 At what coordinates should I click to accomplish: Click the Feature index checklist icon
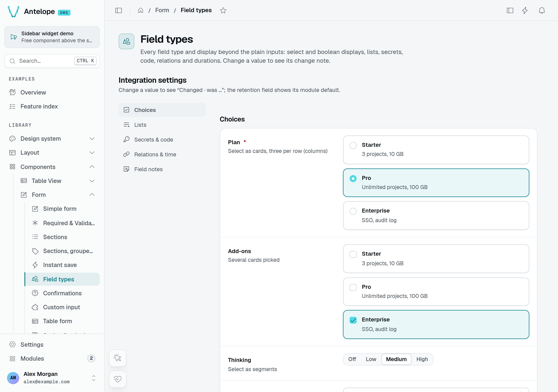click(x=12, y=106)
